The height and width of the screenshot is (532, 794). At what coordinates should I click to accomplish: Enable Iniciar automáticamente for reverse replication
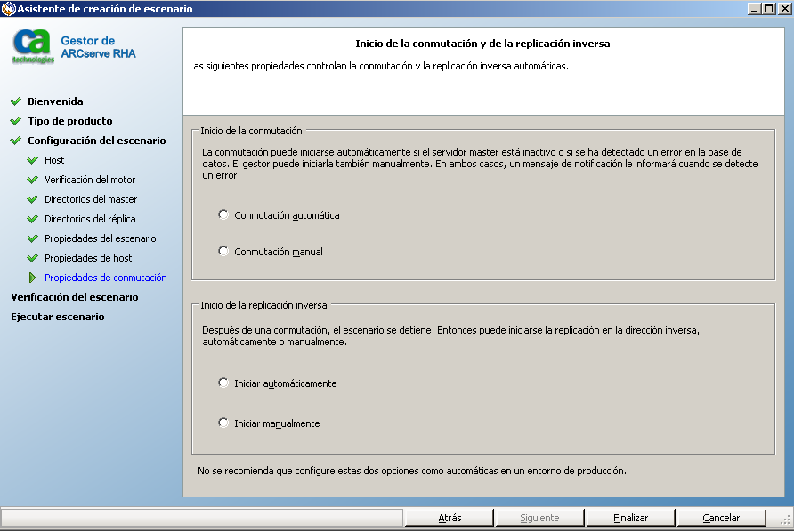click(223, 383)
